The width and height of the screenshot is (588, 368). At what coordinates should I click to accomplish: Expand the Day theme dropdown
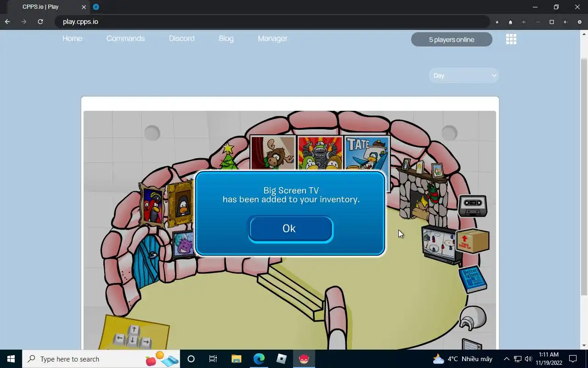tap(464, 75)
